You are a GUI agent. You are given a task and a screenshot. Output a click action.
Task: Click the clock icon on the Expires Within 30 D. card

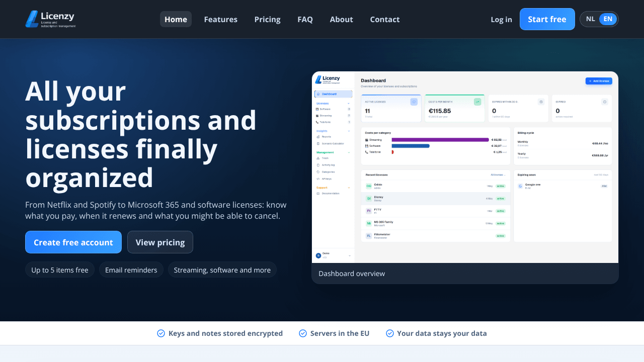point(541,102)
